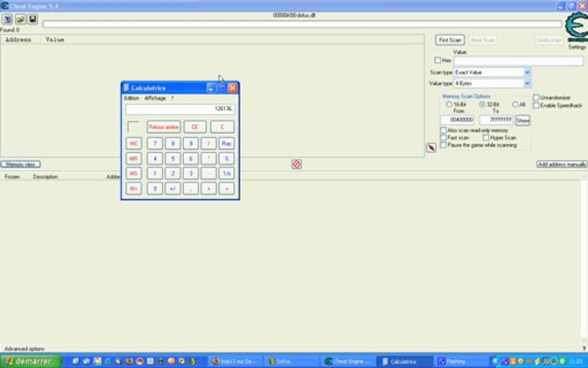Click the Address column header in results
Image resolution: width=588 pixels, height=368 pixels.
(x=18, y=40)
